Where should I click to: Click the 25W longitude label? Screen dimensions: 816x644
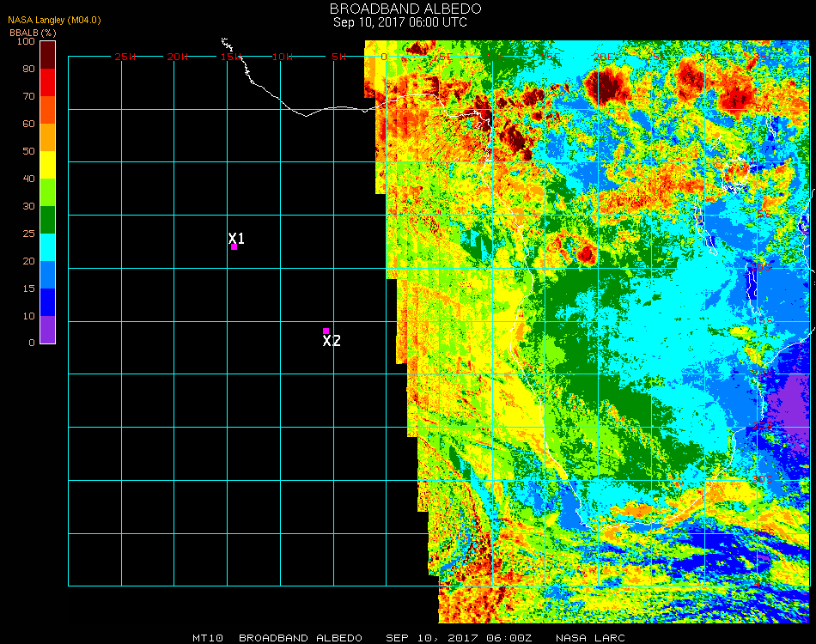[125, 57]
